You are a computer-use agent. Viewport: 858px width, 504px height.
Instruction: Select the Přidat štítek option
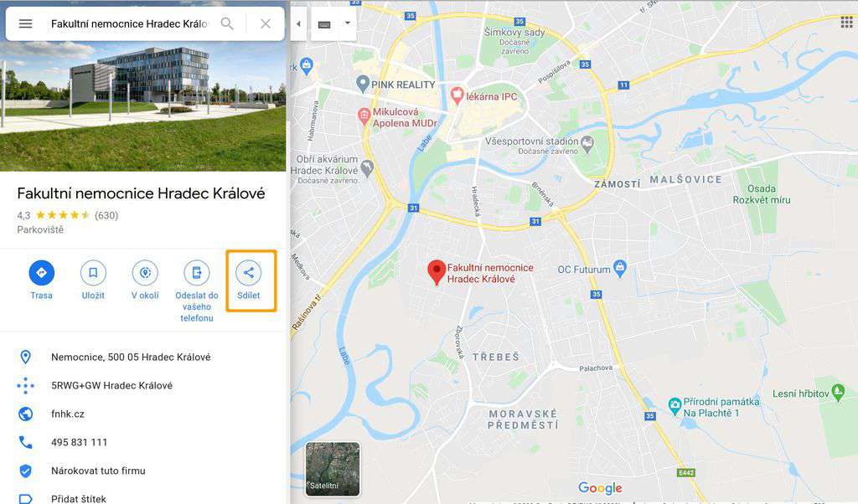pos(79,498)
